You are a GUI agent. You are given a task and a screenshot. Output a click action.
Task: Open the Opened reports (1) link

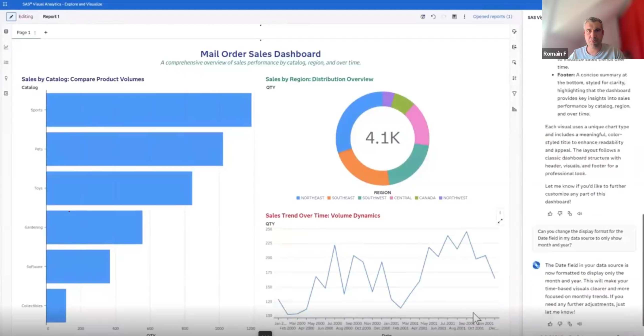point(492,16)
